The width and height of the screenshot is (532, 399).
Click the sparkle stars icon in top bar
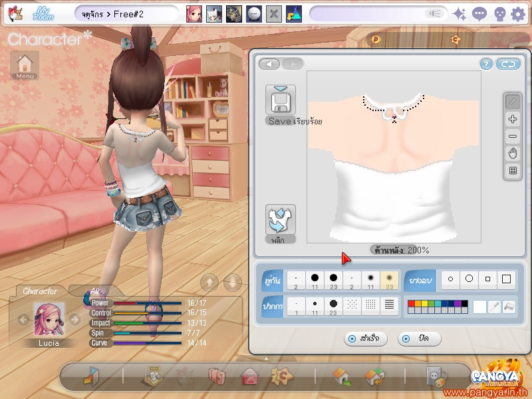pos(460,14)
